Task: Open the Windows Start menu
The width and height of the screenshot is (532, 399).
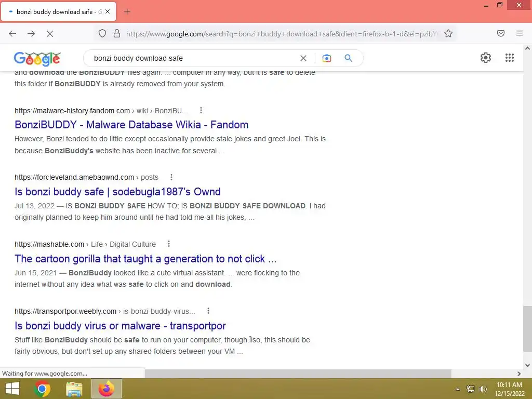Action: [x=12, y=389]
